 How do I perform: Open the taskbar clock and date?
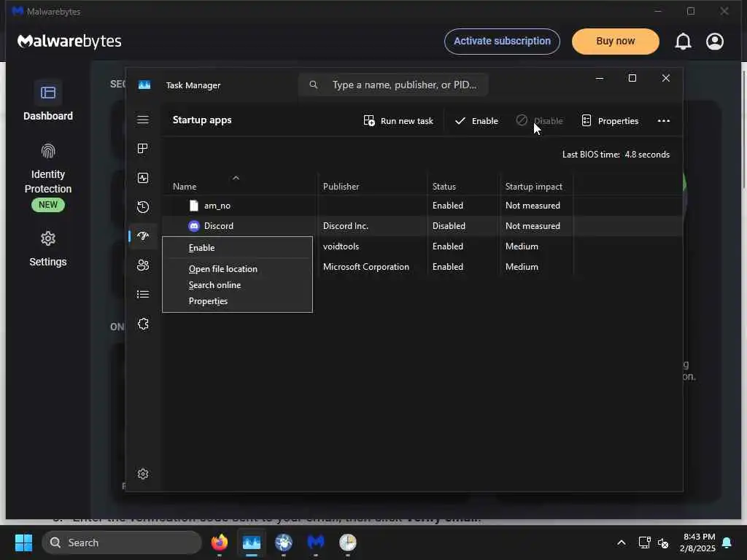click(x=697, y=542)
